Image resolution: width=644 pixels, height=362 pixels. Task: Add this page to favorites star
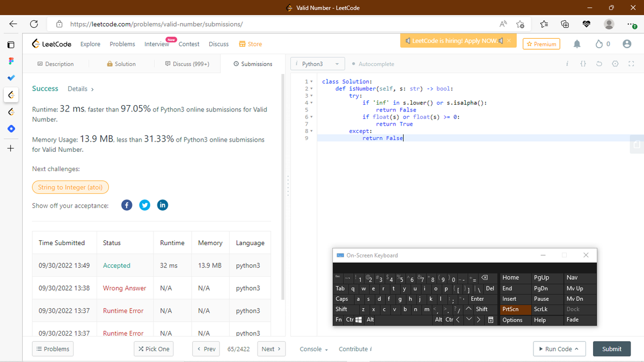point(520,24)
